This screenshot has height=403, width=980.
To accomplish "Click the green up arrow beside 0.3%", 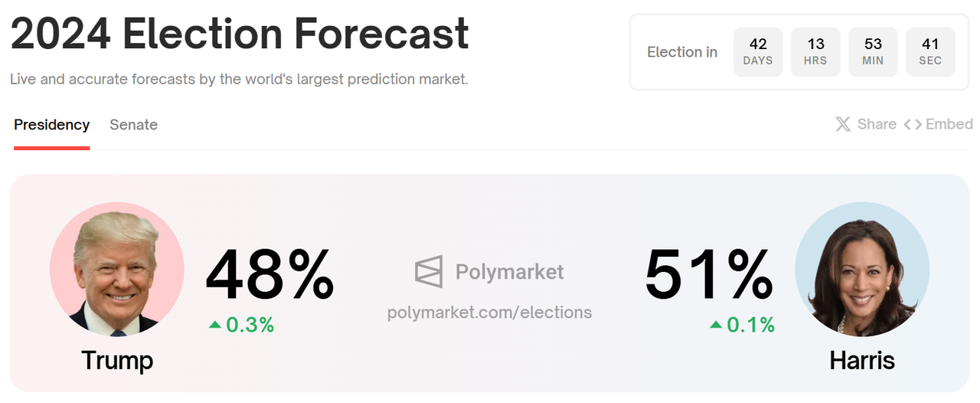I will click(x=215, y=325).
